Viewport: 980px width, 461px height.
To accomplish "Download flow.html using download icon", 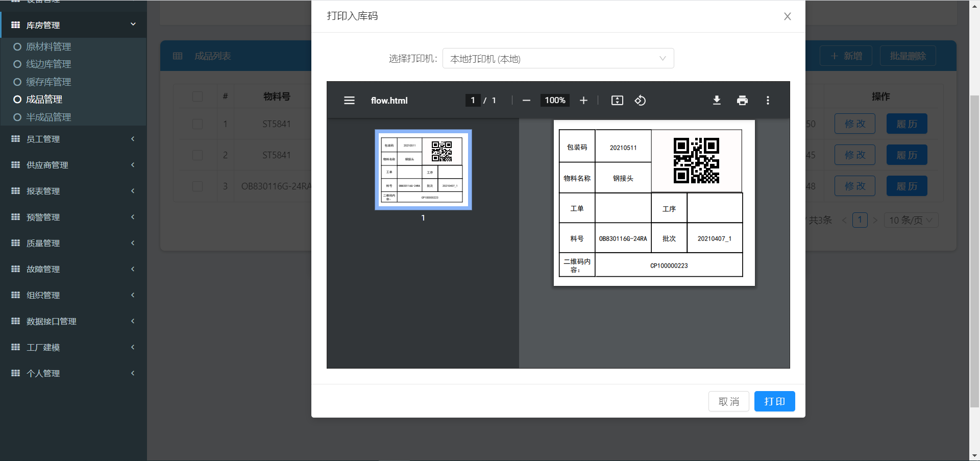I will (x=717, y=101).
